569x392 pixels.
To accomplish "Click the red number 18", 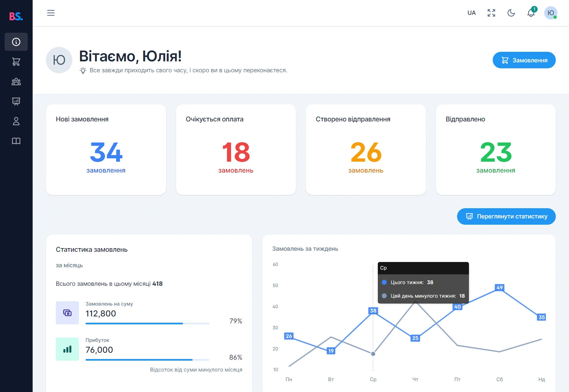I will (x=236, y=152).
